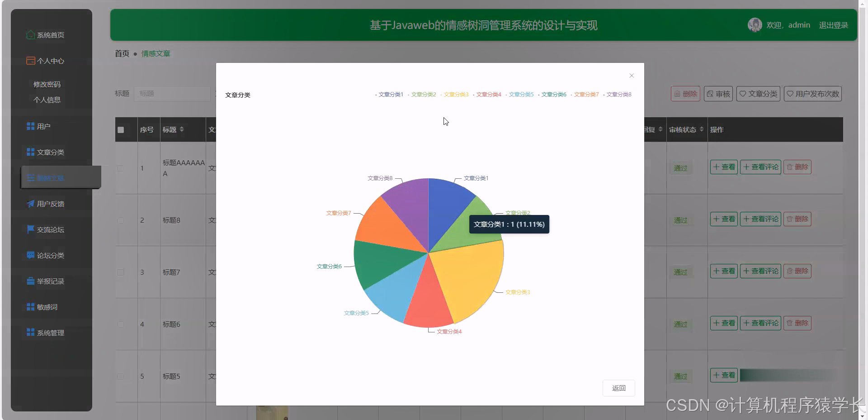
Task: Check the select-all checkbox in table header
Action: pos(121,130)
